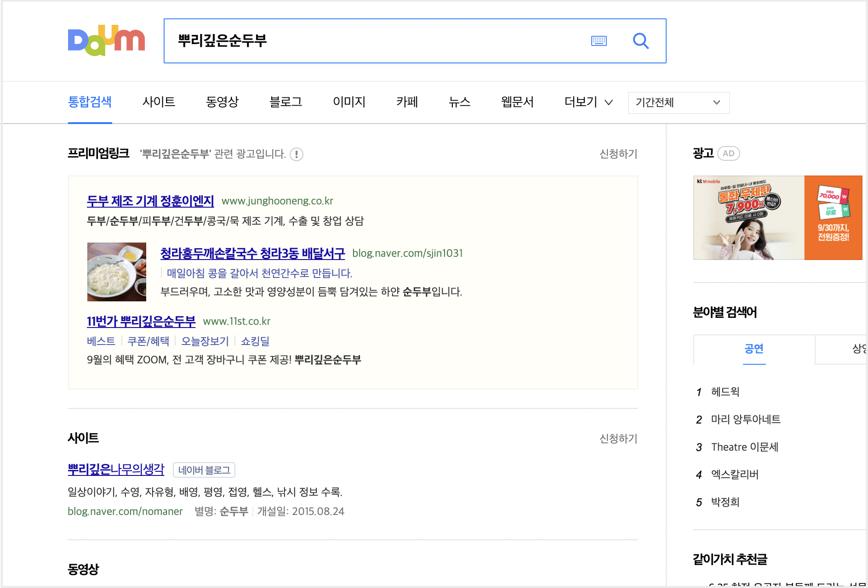Click ranked keyword 박정희
The width and height of the screenshot is (868, 588).
725,502
